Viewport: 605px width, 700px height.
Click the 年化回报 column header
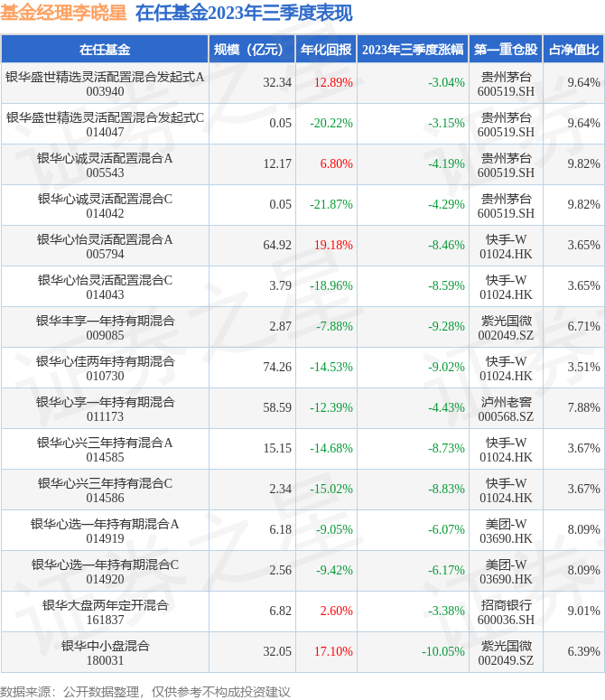326,49
